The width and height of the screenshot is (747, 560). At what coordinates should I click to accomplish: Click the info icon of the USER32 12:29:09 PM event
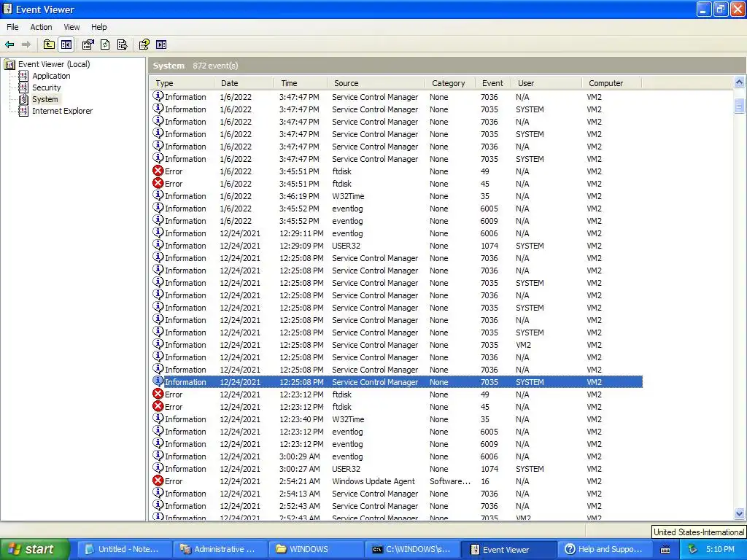click(158, 245)
